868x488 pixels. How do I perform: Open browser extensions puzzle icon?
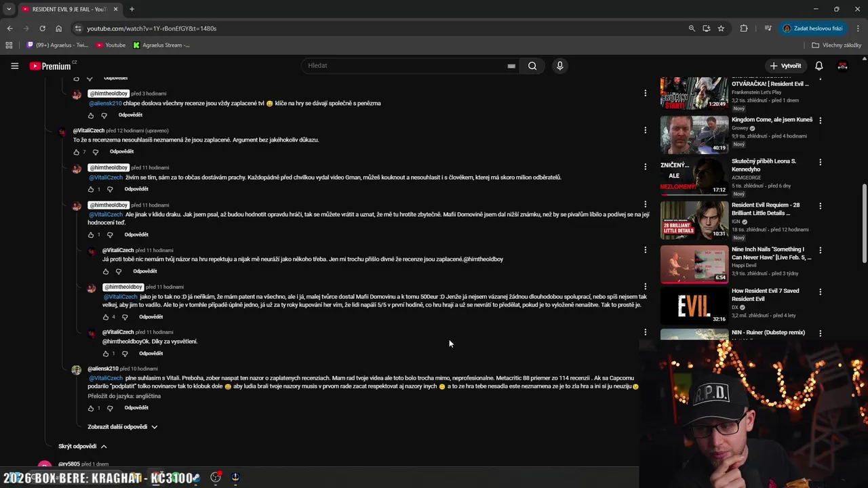744,28
